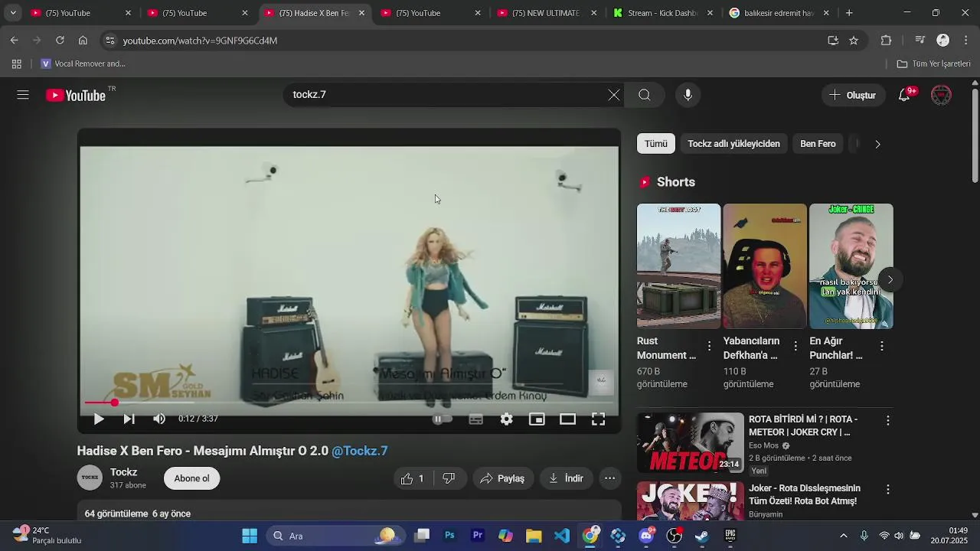
Task: Open the Oluştur create menu
Action: pos(853,95)
